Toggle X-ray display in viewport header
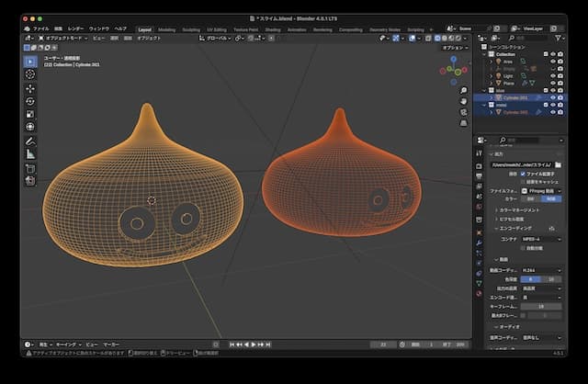 [x=428, y=39]
